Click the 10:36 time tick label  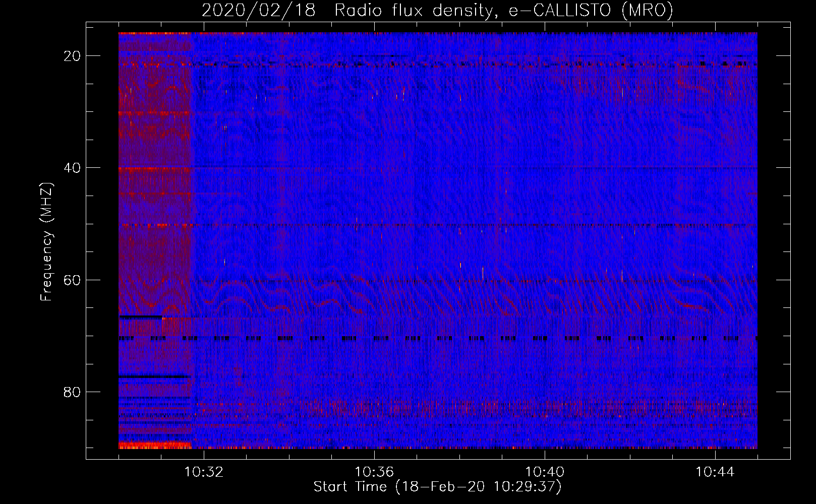tap(374, 472)
